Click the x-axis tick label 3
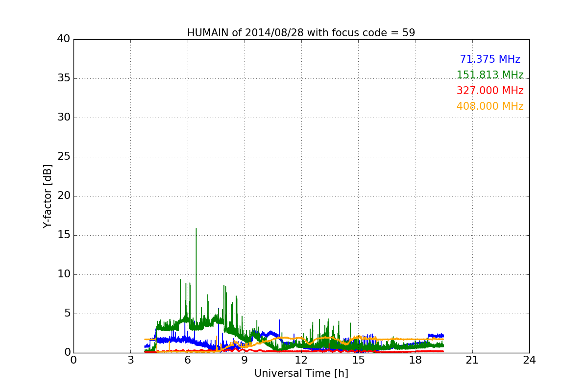 pos(130,360)
